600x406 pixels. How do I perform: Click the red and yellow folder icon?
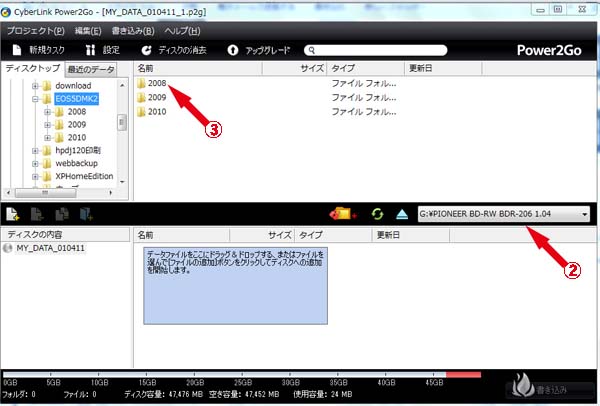(x=342, y=214)
